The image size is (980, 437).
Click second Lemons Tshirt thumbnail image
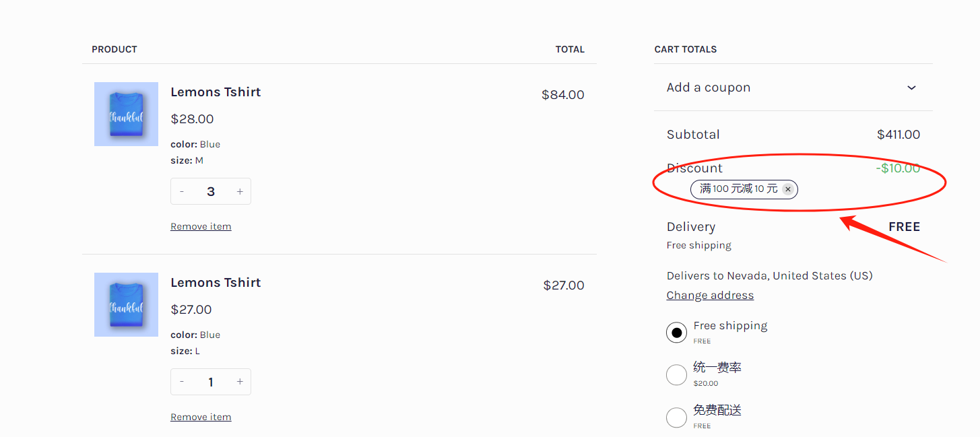click(126, 304)
